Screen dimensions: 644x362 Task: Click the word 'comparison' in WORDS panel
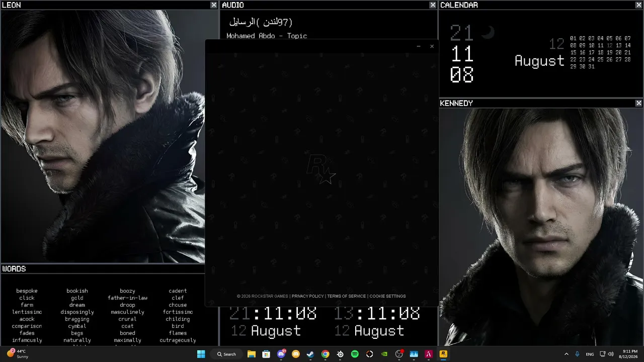(x=27, y=326)
